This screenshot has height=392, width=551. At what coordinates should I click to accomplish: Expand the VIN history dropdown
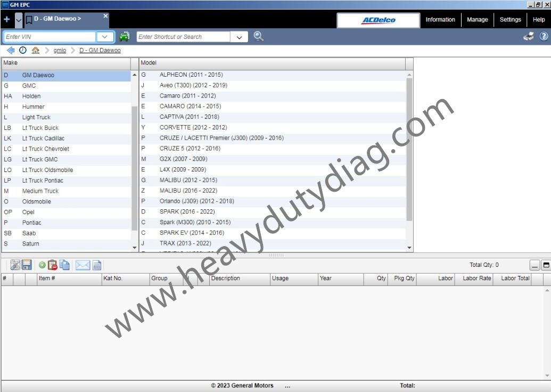point(105,37)
